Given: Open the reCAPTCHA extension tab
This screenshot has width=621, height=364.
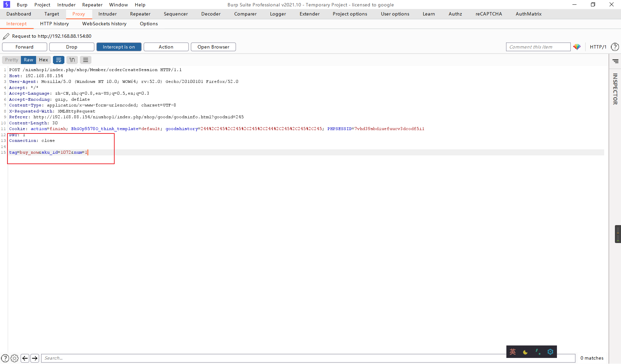Looking at the screenshot, I should pos(489,14).
